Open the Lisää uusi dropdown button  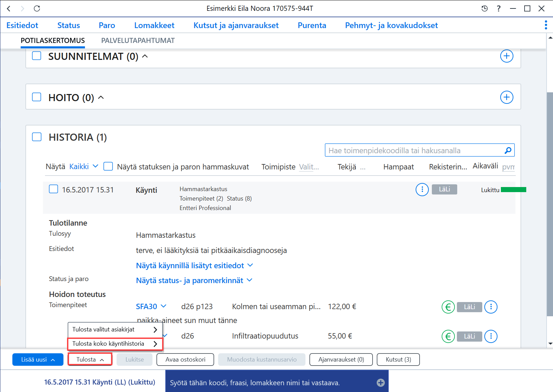point(38,360)
